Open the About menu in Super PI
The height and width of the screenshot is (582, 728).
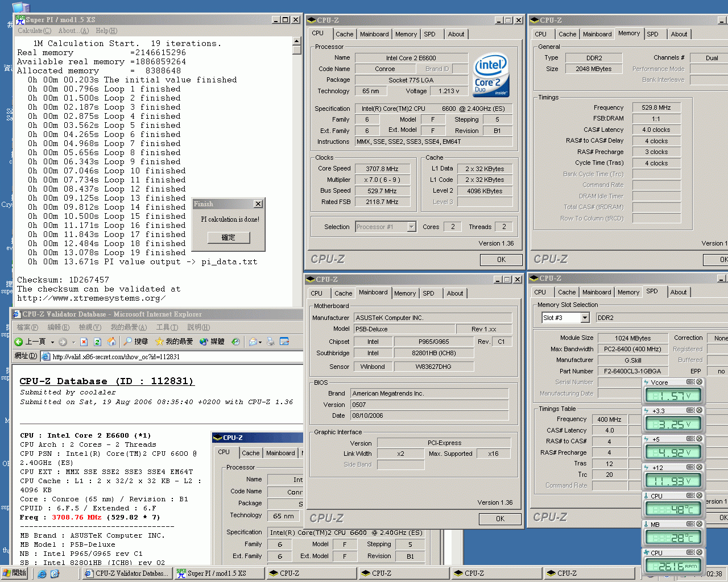click(x=73, y=31)
